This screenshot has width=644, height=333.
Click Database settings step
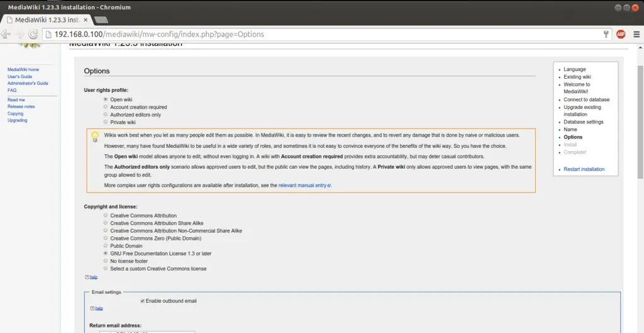tap(583, 122)
